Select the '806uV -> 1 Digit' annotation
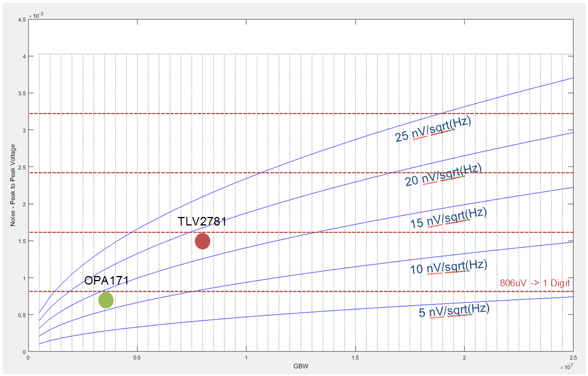 [535, 283]
